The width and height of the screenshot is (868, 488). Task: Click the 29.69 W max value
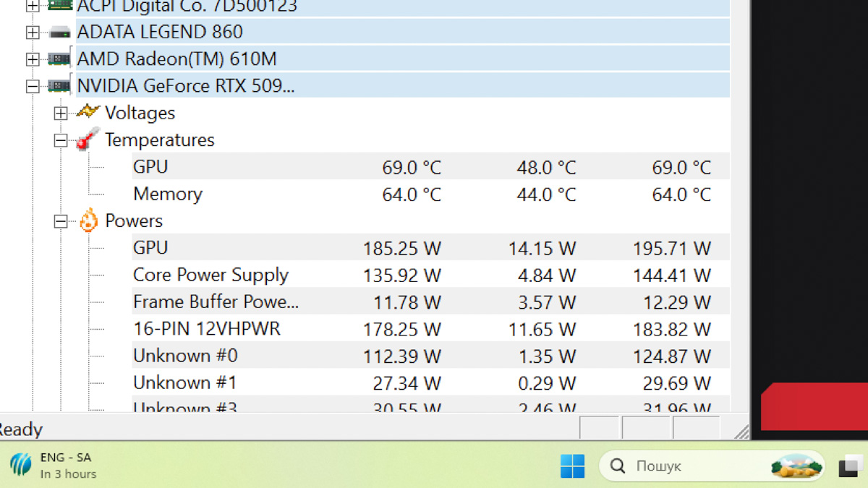[677, 383]
